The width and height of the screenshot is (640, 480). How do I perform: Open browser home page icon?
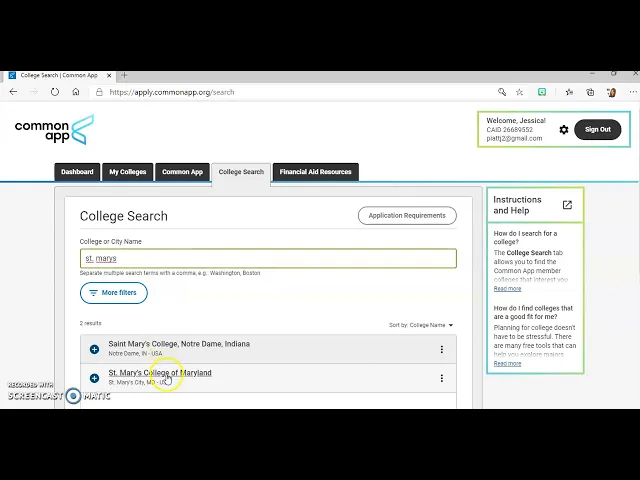click(x=76, y=92)
